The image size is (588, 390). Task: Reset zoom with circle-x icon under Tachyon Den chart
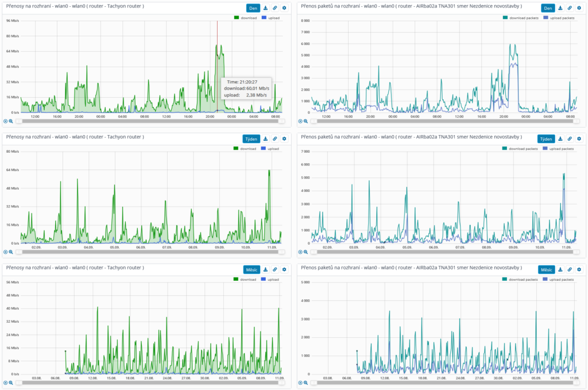pos(6,121)
